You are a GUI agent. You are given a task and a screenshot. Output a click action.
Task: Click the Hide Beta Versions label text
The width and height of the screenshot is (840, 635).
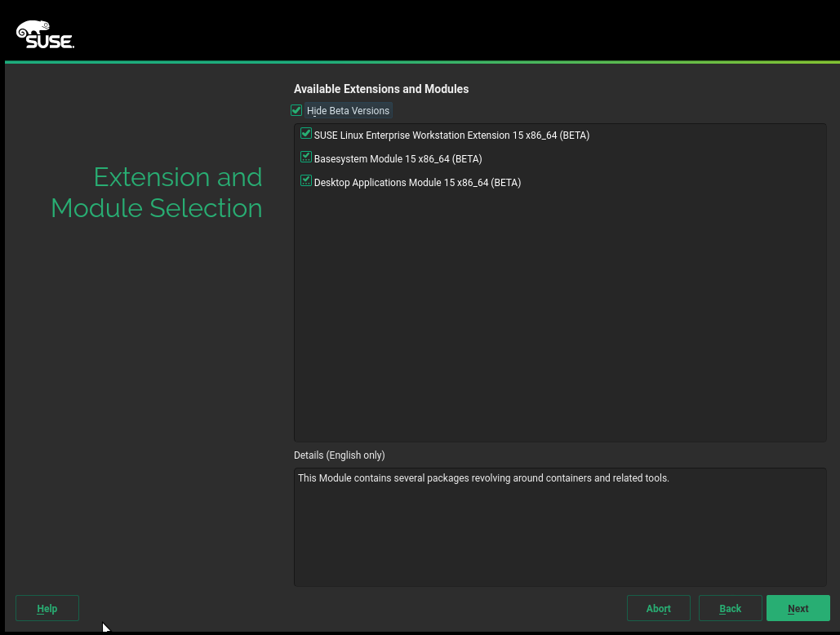point(349,111)
